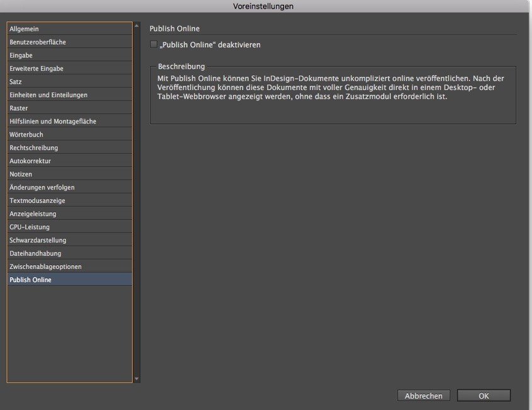Viewport: 532px width, 410px height.
Task: Select GPU-Leistung in the list
Action: tap(69, 227)
